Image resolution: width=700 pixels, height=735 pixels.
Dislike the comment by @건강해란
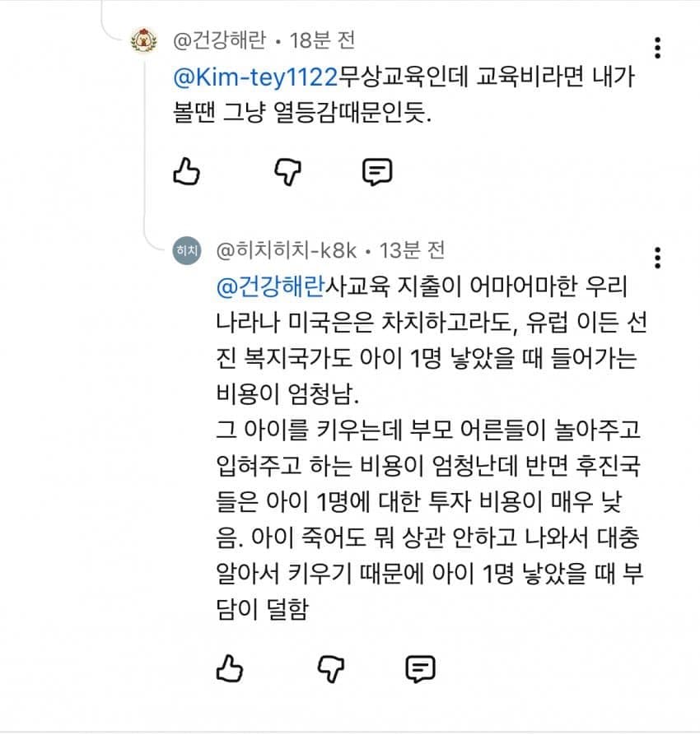point(287,171)
